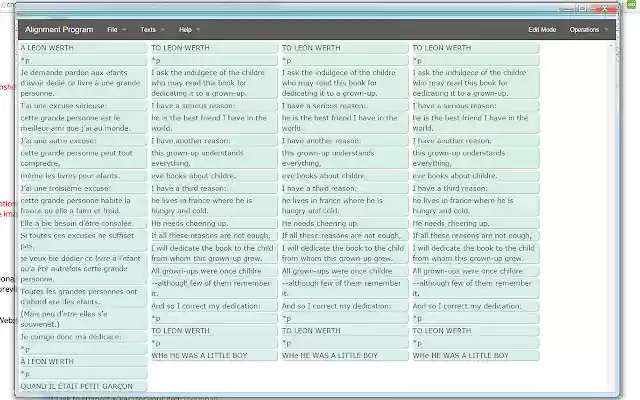Image resolution: width=640 pixels, height=400 pixels.
Task: Select 'Si toutes ces excuses ne suffiset pas' cell
Action: pyautogui.click(x=83, y=241)
